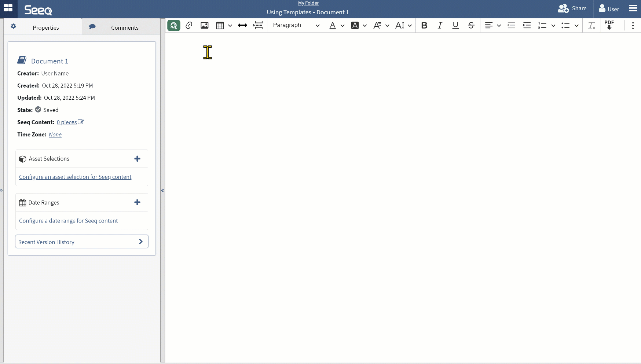The height and width of the screenshot is (364, 641).
Task: Select the Properties tab
Action: click(43, 27)
